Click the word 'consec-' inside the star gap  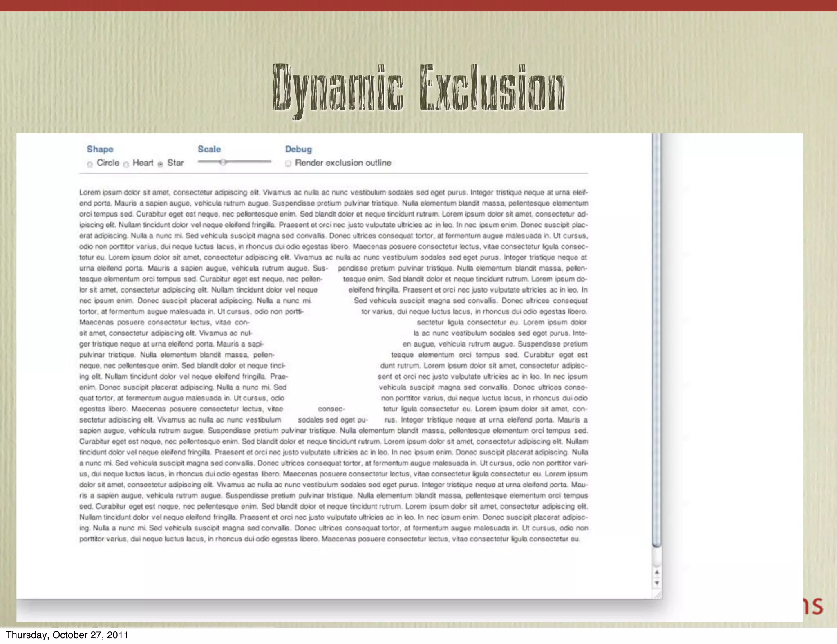[331, 409]
